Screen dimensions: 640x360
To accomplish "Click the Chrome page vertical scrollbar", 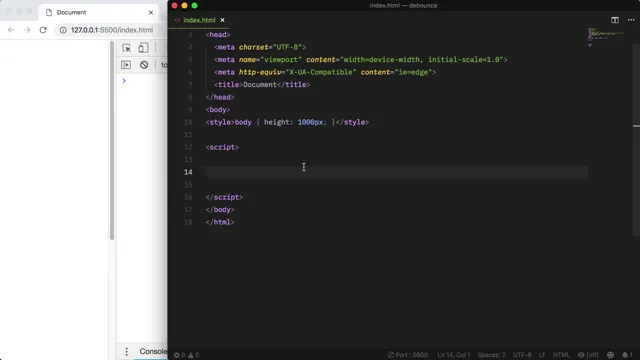I will pos(112,141).
